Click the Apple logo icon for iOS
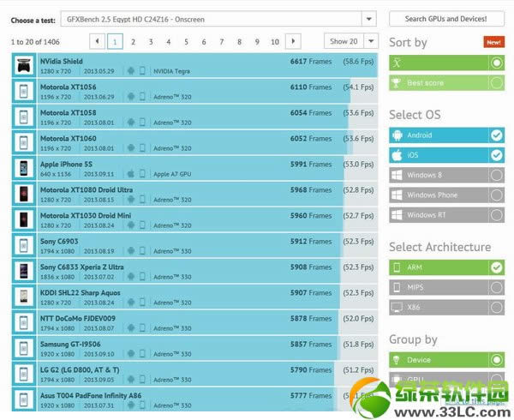 pyautogui.click(x=397, y=155)
